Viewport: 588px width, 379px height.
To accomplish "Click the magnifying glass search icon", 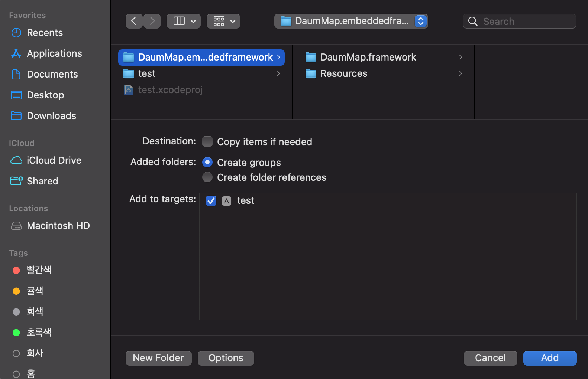I will click(x=473, y=22).
